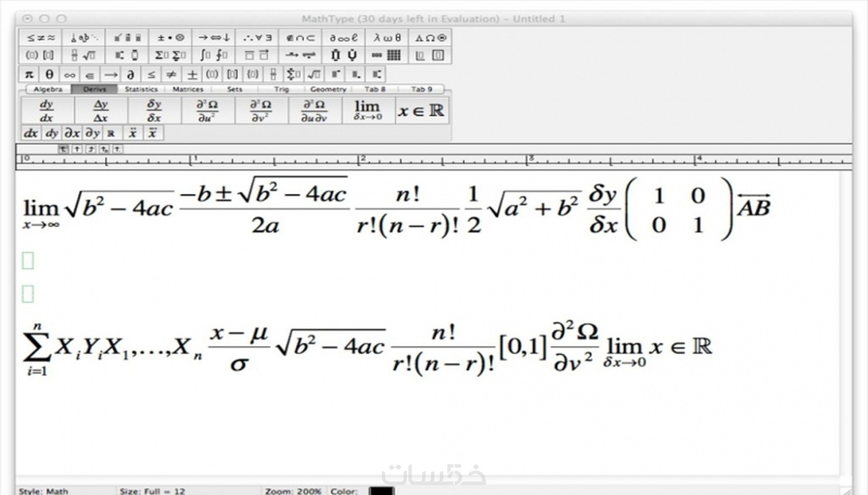
Task: Click the empty green slot on second line
Action: pyautogui.click(x=28, y=260)
